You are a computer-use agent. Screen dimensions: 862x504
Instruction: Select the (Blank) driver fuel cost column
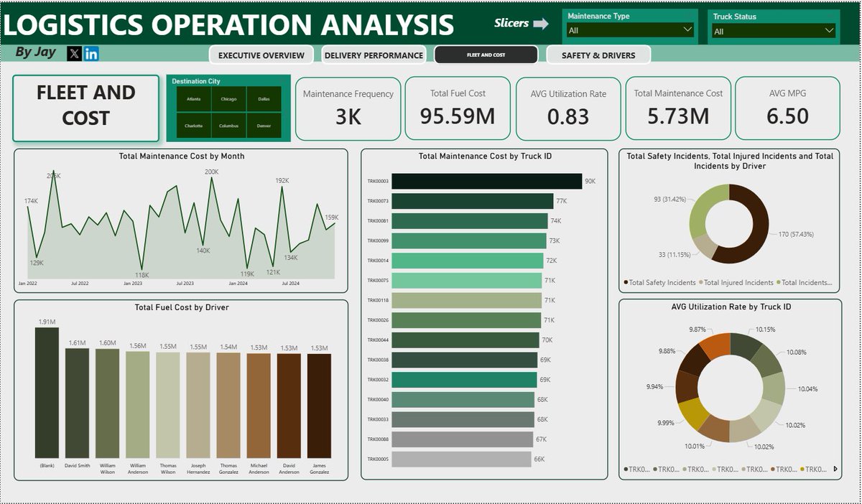point(47,393)
